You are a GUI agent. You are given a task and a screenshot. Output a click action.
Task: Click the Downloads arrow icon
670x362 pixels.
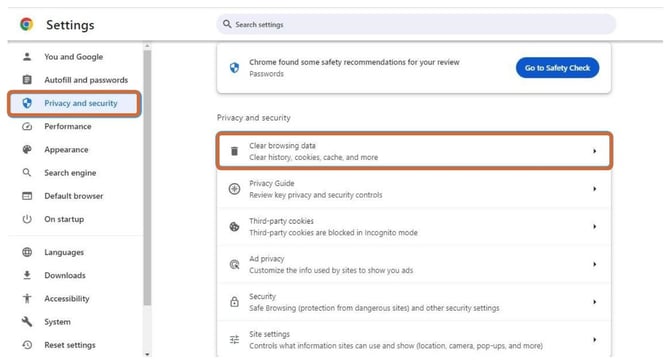click(27, 275)
